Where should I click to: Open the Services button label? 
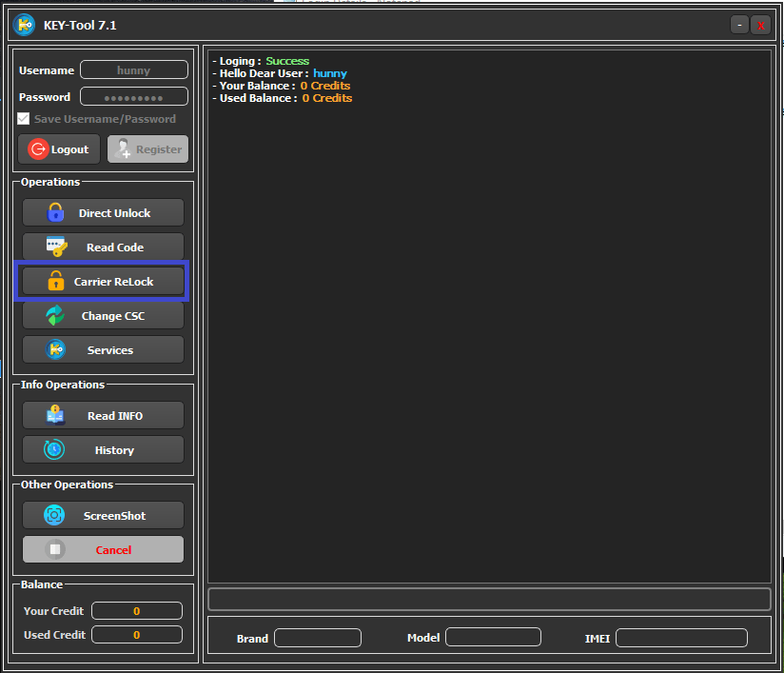110,350
